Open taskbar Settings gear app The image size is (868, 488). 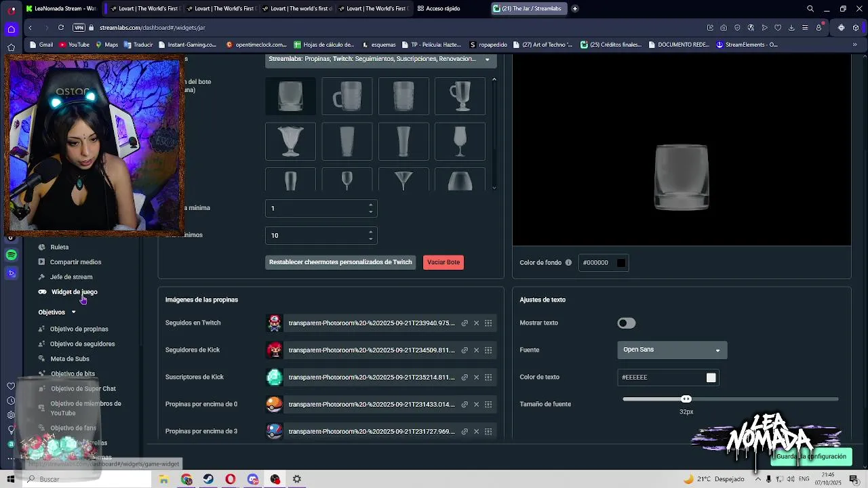[x=297, y=479]
